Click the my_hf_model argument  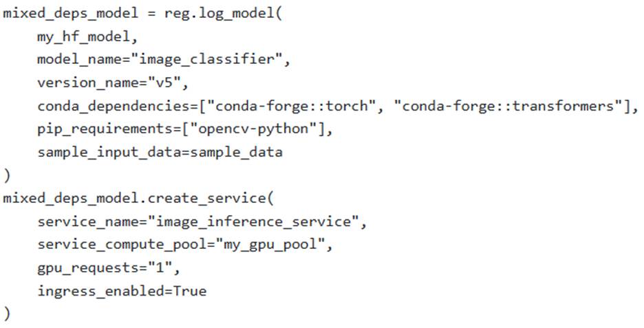pyautogui.click(x=83, y=37)
